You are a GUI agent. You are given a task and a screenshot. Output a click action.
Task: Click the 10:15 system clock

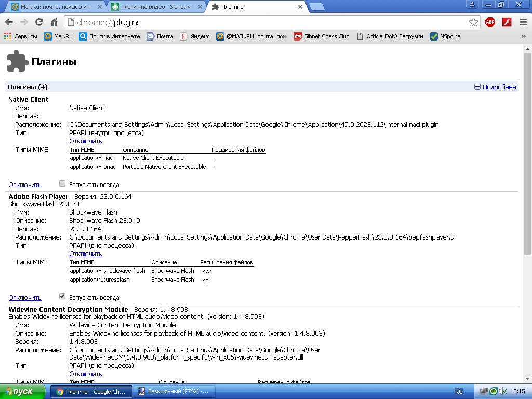point(518,392)
